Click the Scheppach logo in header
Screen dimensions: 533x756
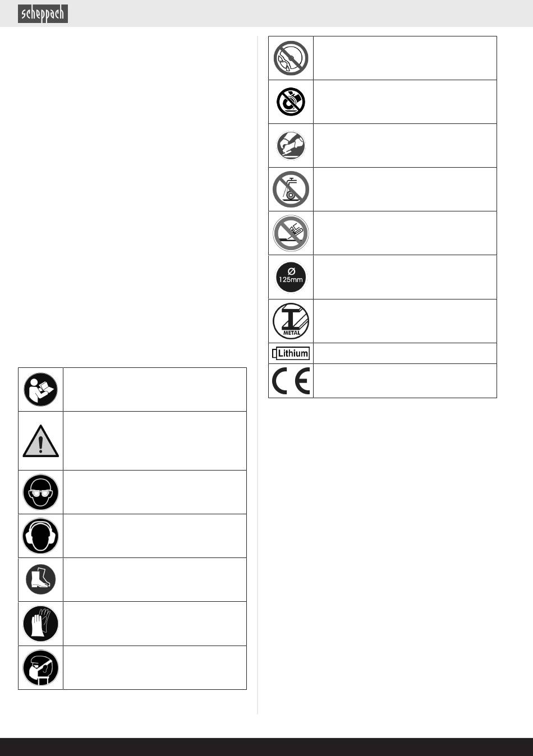(x=43, y=13)
